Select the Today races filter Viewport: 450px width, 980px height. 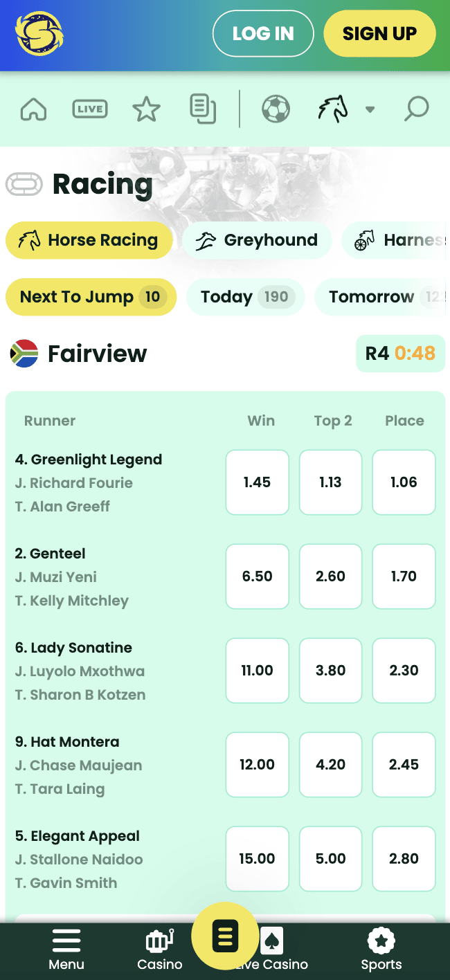(x=245, y=297)
